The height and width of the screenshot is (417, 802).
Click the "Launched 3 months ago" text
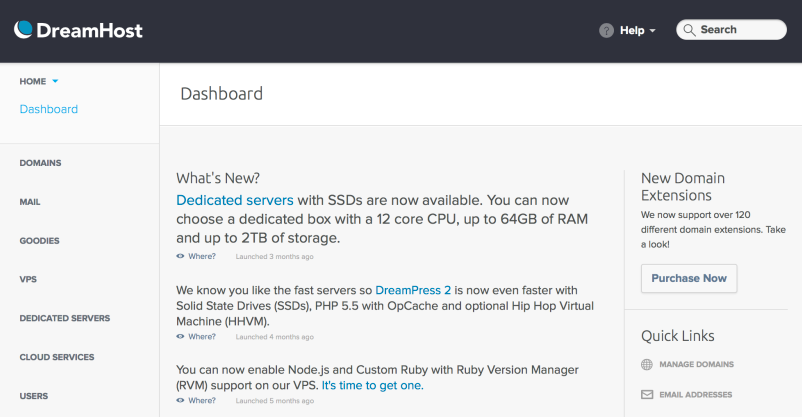pos(275,257)
